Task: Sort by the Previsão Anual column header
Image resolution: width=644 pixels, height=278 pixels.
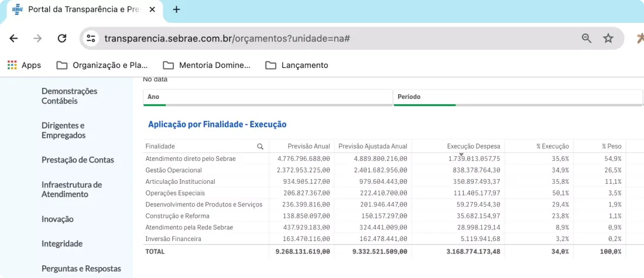Action: click(x=309, y=146)
